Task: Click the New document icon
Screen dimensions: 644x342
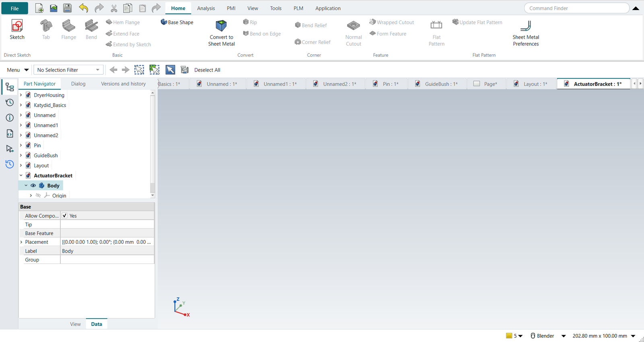Action: [x=39, y=8]
